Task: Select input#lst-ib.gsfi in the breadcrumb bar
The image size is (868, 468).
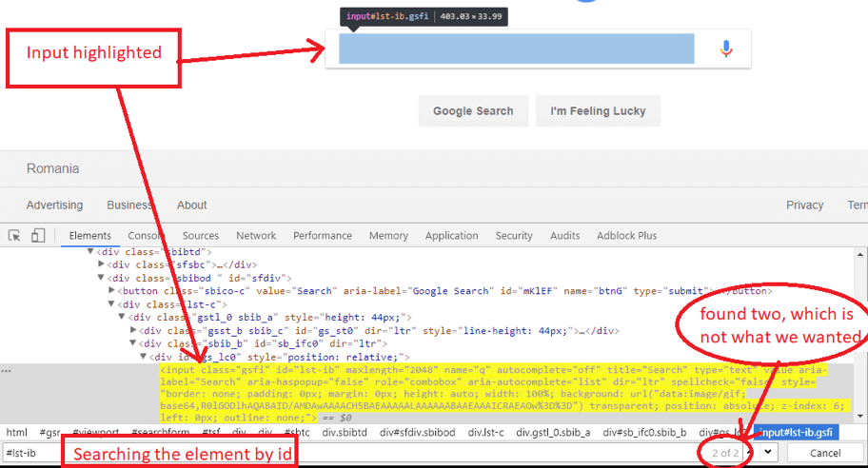Action: (796, 433)
